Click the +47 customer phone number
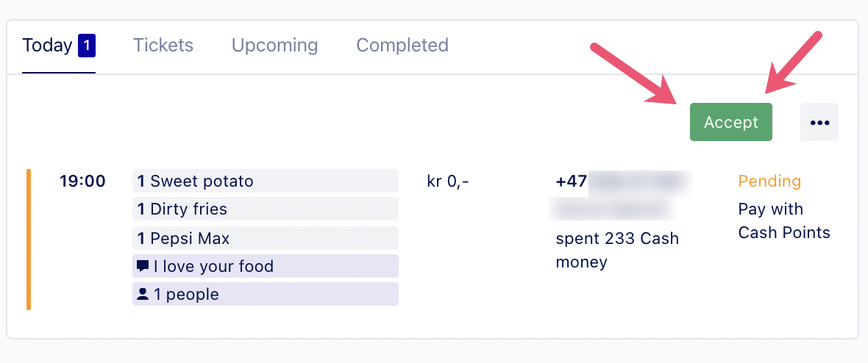 click(x=624, y=181)
